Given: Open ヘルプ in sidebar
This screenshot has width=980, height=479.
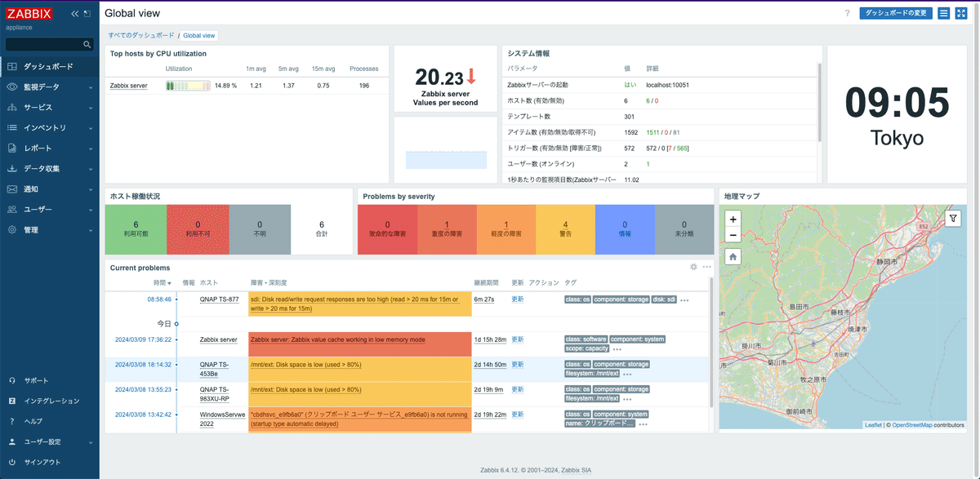Looking at the screenshot, I should point(50,421).
